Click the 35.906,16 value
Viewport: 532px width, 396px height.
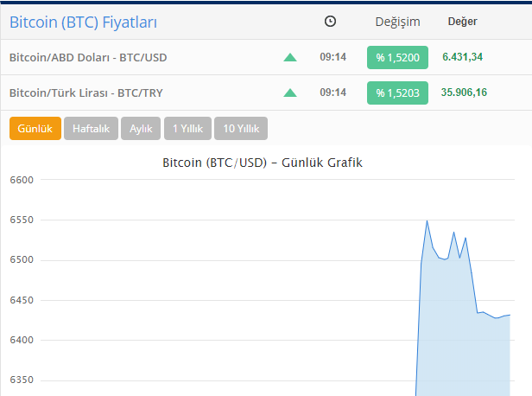pyautogui.click(x=464, y=92)
